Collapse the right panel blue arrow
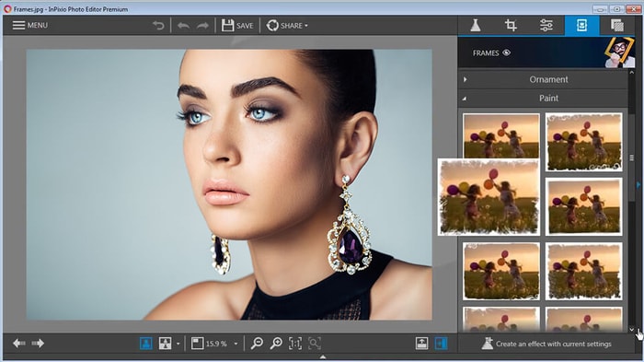Screen dimensions: 644x362 639,184
